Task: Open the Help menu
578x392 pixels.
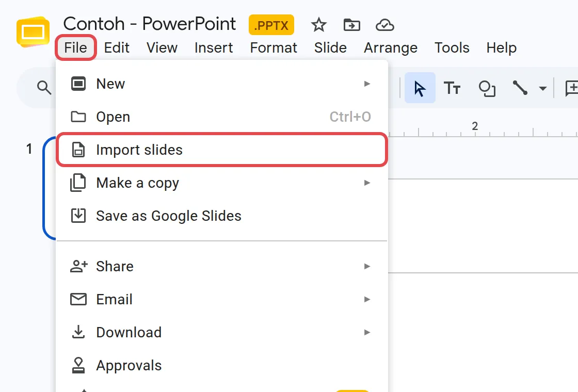Action: coord(501,47)
